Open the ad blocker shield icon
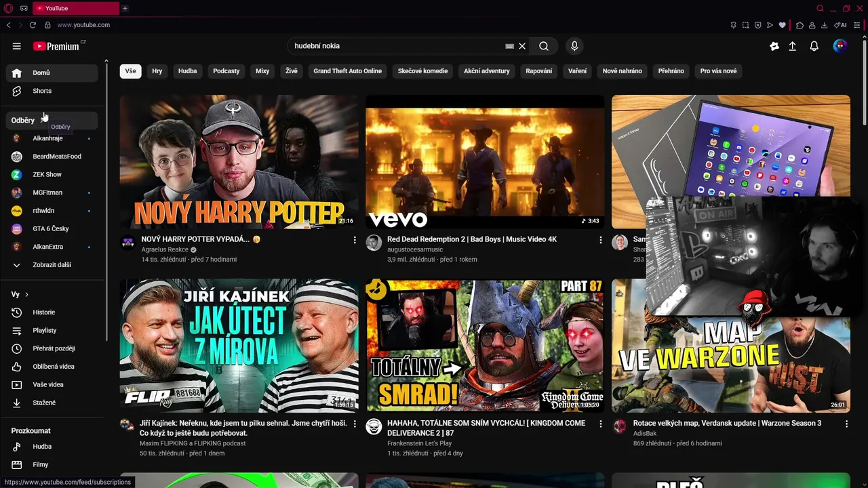This screenshot has height=488, width=868. [x=757, y=25]
